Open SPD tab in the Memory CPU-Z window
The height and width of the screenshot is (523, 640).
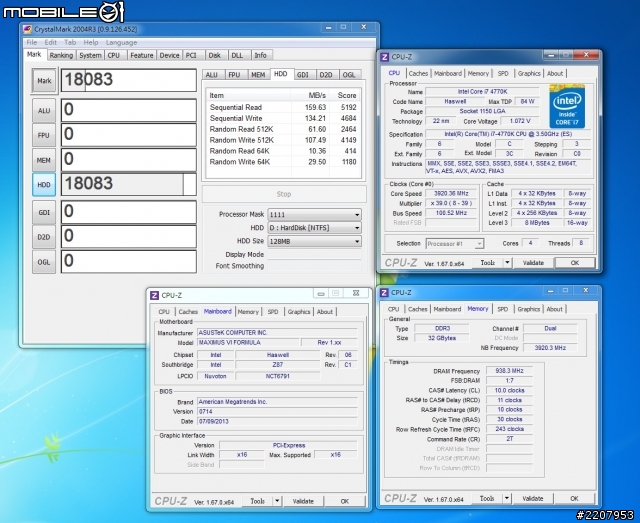pyautogui.click(x=502, y=309)
